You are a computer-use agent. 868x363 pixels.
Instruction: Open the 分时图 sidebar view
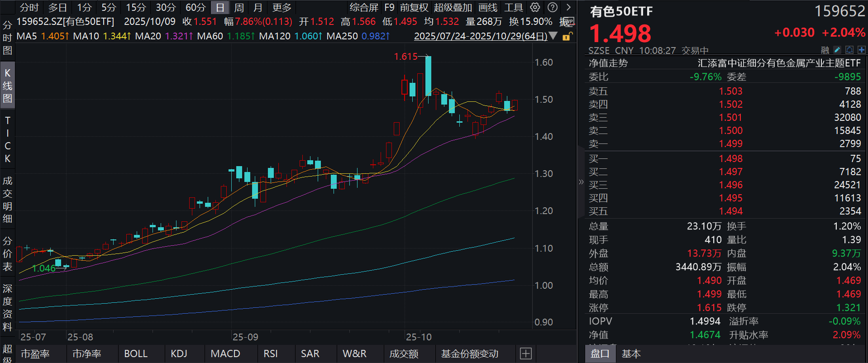tap(7, 38)
